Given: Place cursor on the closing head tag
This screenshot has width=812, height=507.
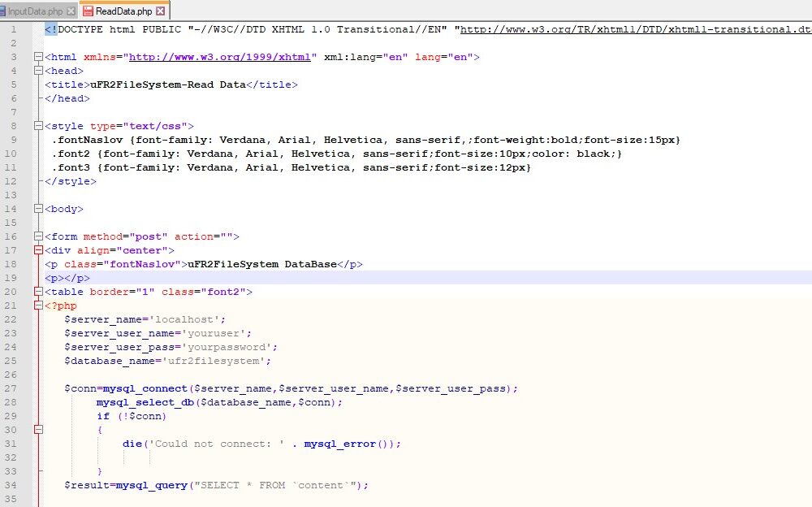Looking at the screenshot, I should tap(67, 98).
